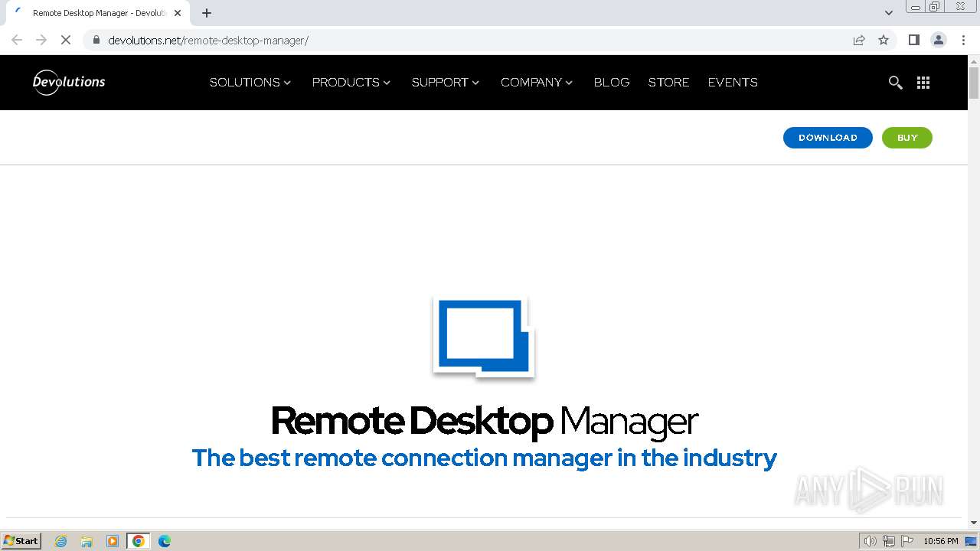Open the STORE link
Screen dimensions: 980x551
(668, 82)
